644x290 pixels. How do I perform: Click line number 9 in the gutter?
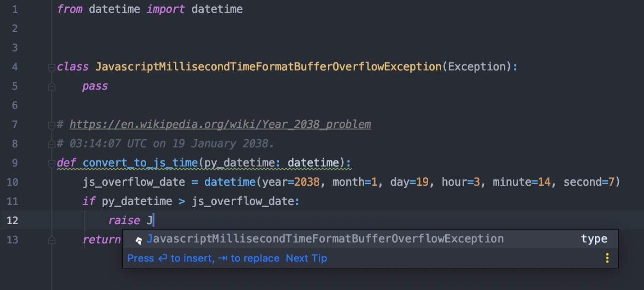coord(15,163)
